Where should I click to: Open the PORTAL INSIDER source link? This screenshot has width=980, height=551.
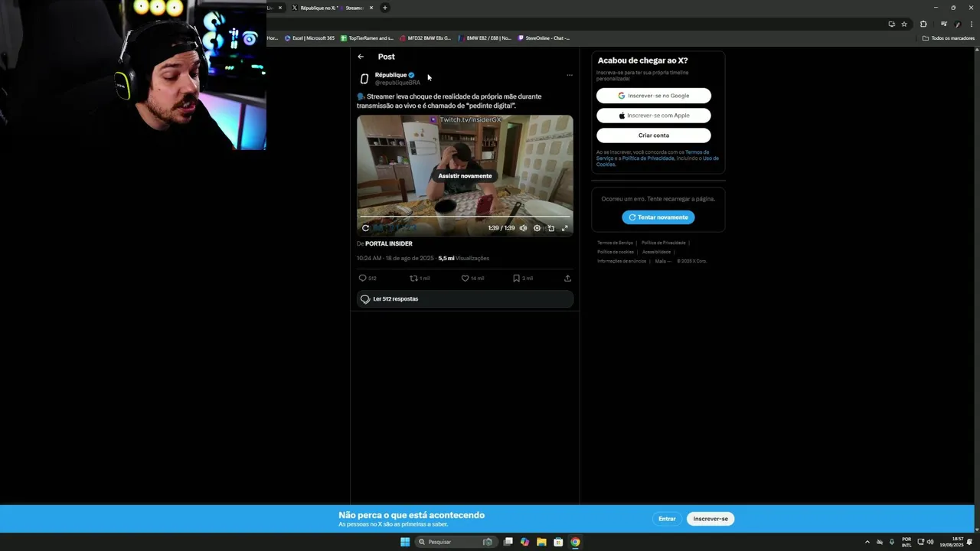(389, 244)
